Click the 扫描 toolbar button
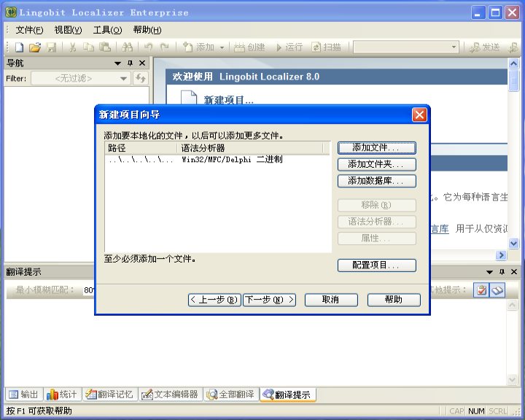This screenshot has width=525, height=420. tap(327, 47)
